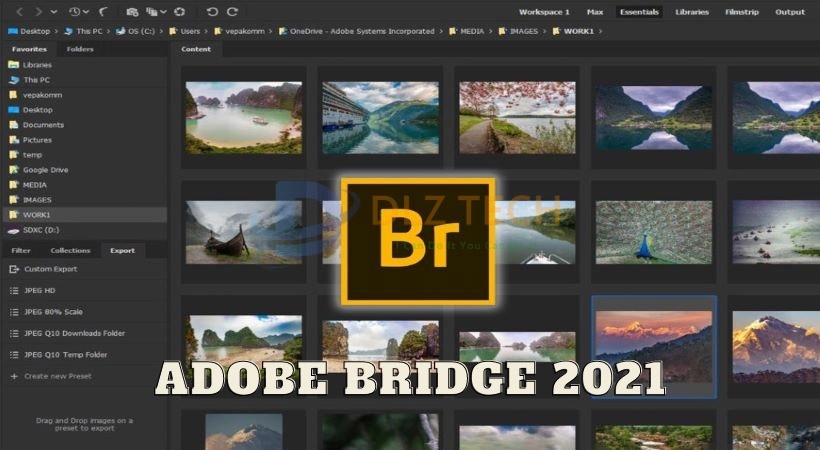Image resolution: width=820 pixels, height=450 pixels.
Task: Rotate 90° clockwise icon
Action: 233,12
